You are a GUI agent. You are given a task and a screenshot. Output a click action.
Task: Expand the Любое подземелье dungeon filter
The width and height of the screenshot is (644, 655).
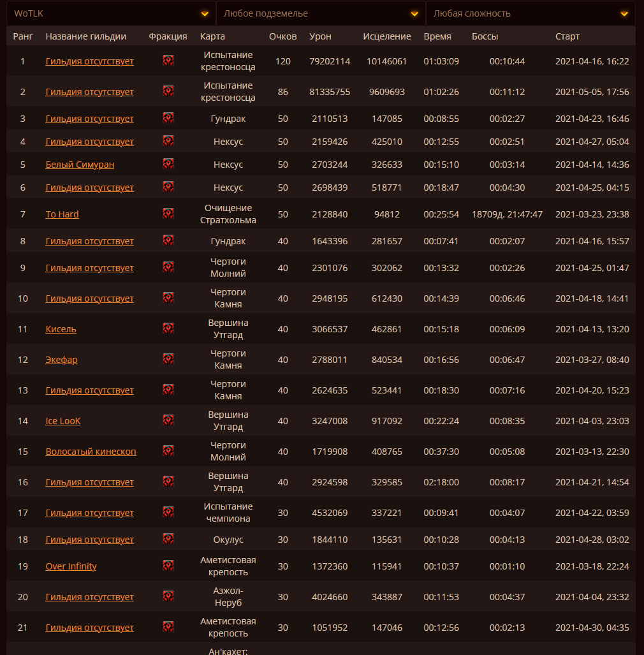click(321, 13)
